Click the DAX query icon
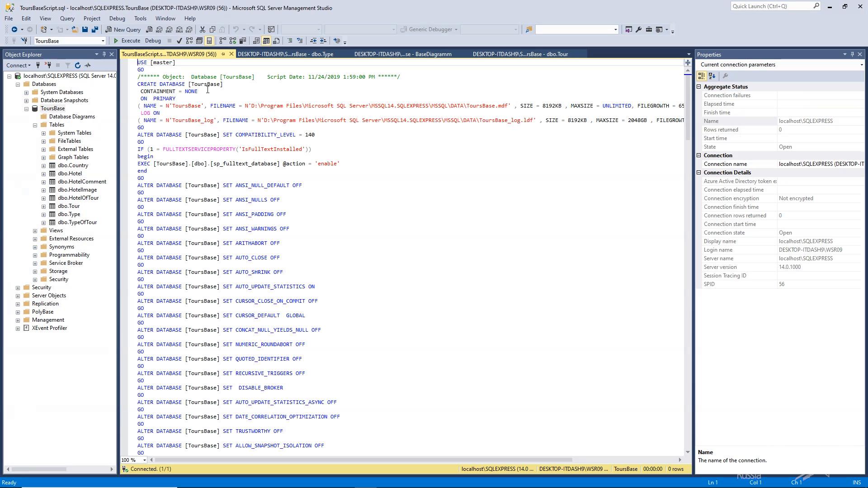Viewport: 868px width, 488px height. point(189,29)
